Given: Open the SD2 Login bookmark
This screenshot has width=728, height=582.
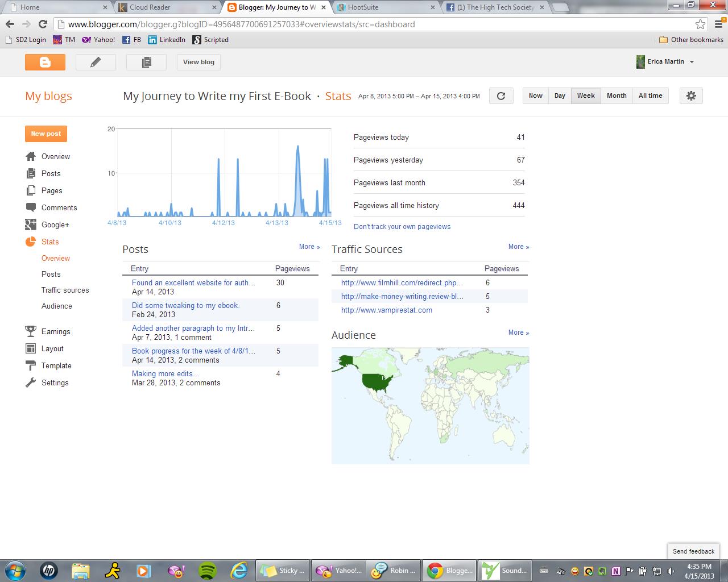Looking at the screenshot, I should click(26, 40).
